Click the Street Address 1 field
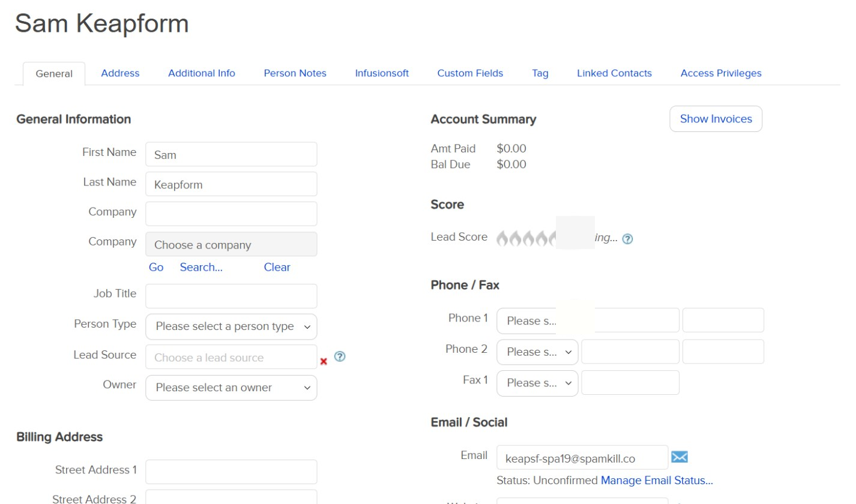The height and width of the screenshot is (504, 856). 231,472
